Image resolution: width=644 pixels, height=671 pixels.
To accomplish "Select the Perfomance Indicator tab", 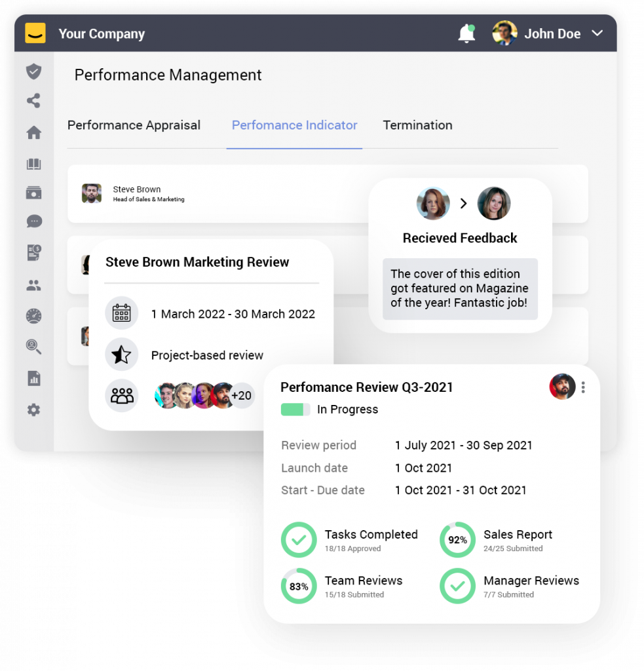I will [294, 125].
